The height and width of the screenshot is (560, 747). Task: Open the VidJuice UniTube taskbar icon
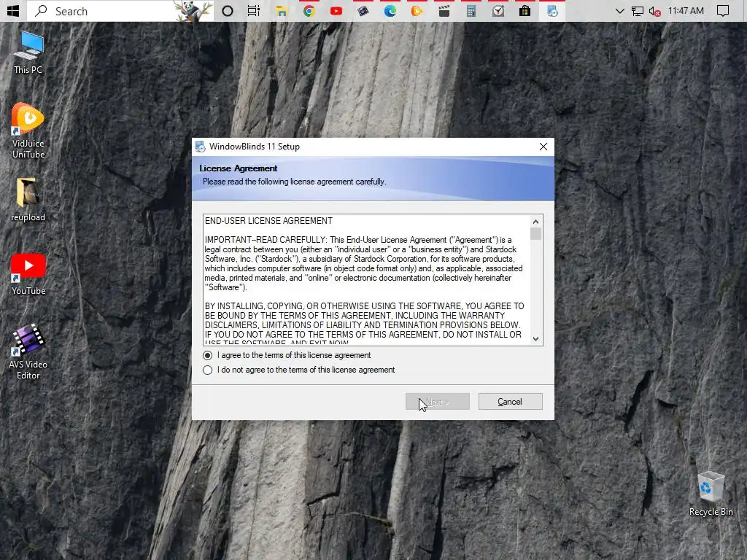point(417,10)
